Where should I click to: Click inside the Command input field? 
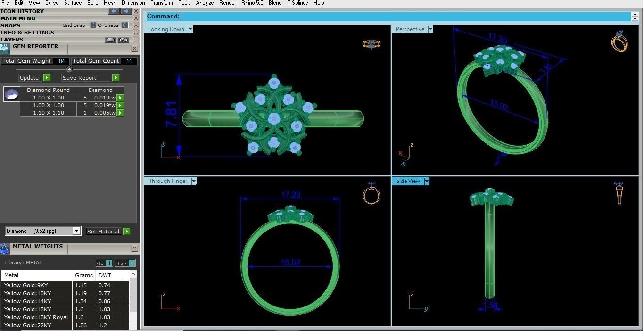click(406, 17)
